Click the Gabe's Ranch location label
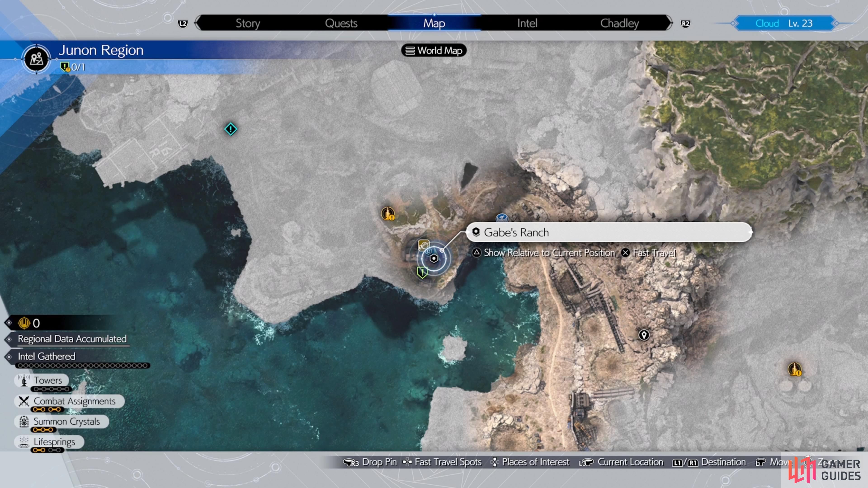 pos(609,232)
